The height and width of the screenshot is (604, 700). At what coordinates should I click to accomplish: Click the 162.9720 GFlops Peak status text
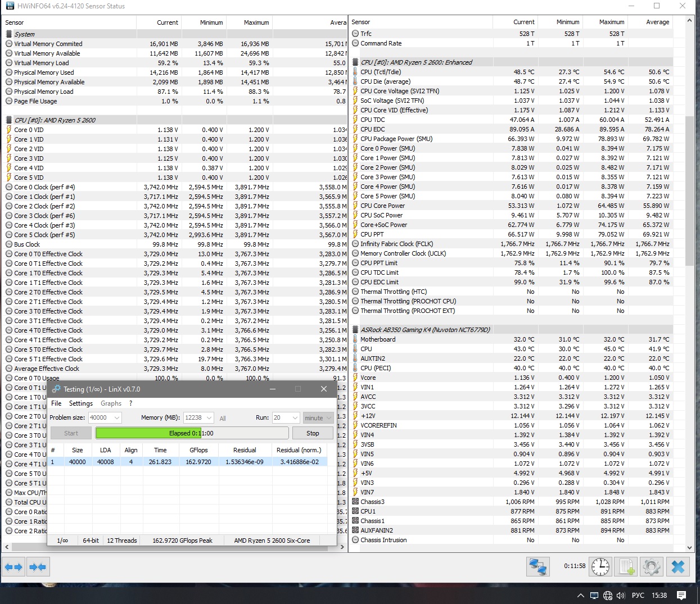182,541
